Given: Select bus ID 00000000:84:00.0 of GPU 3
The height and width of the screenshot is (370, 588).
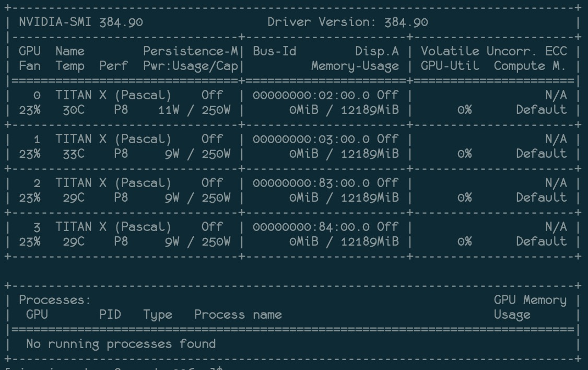Looking at the screenshot, I should coord(311,227).
